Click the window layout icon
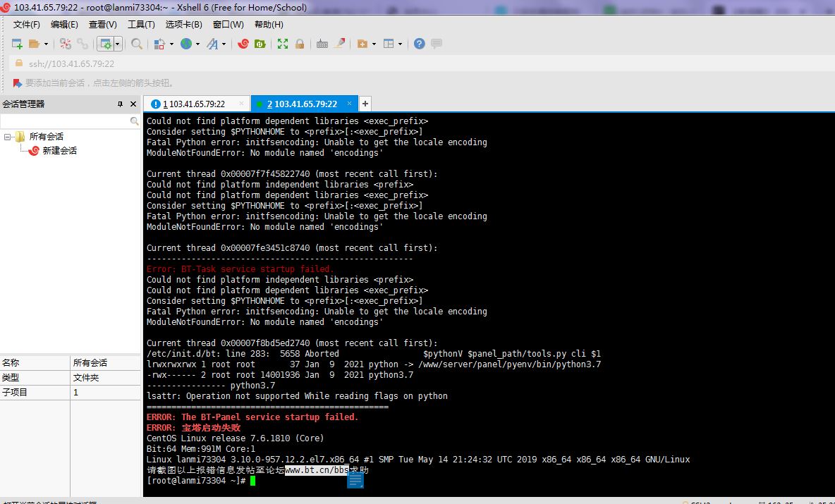 389,44
